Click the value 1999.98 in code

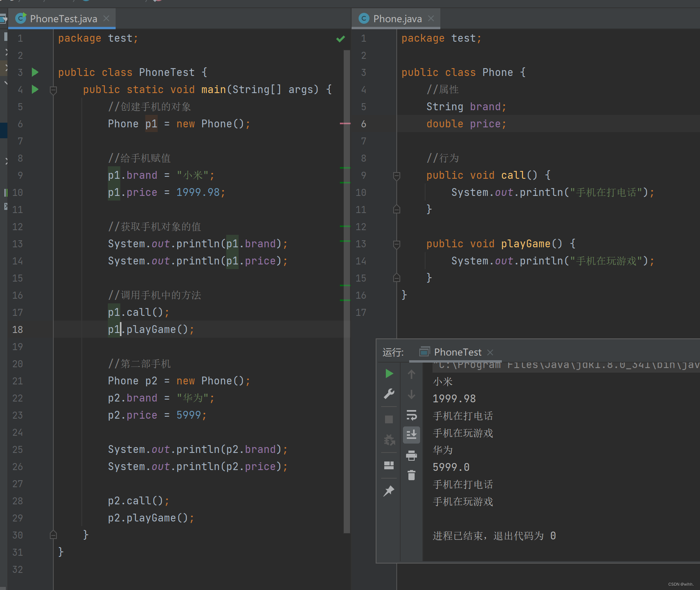(198, 192)
